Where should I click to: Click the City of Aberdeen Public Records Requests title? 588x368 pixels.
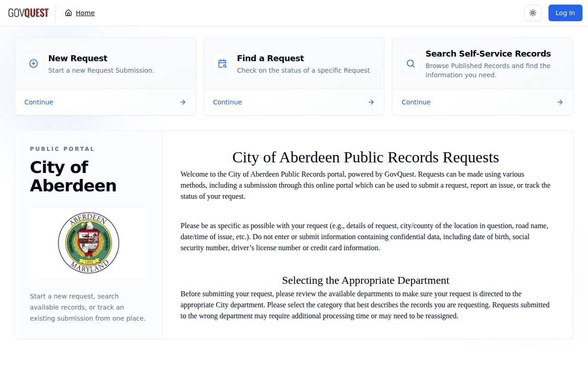[x=366, y=157]
